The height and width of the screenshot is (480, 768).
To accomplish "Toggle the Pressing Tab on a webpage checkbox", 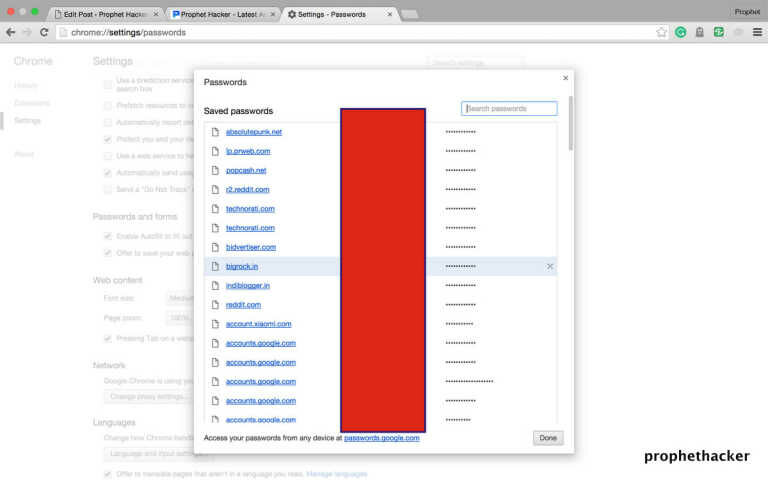I will tap(108, 338).
